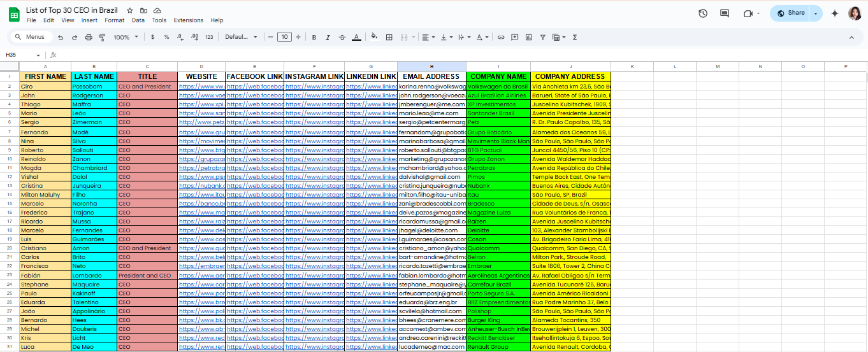Star the document title

tap(130, 11)
